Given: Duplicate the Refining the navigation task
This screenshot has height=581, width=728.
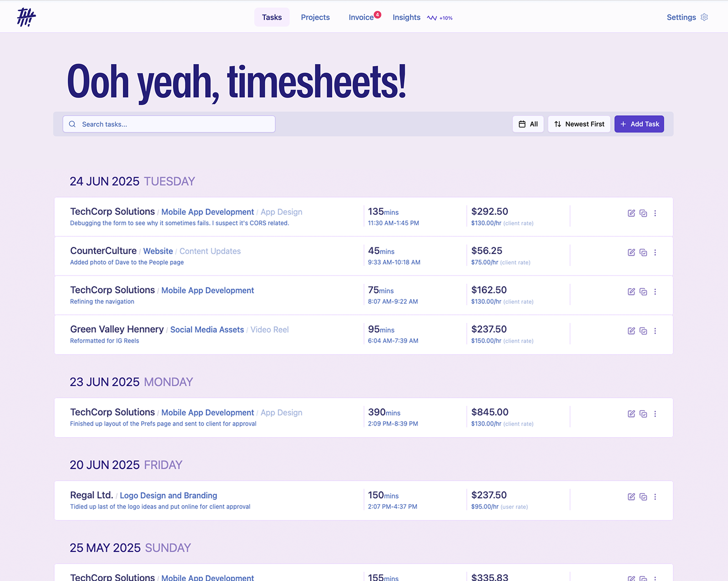Looking at the screenshot, I should tap(643, 292).
